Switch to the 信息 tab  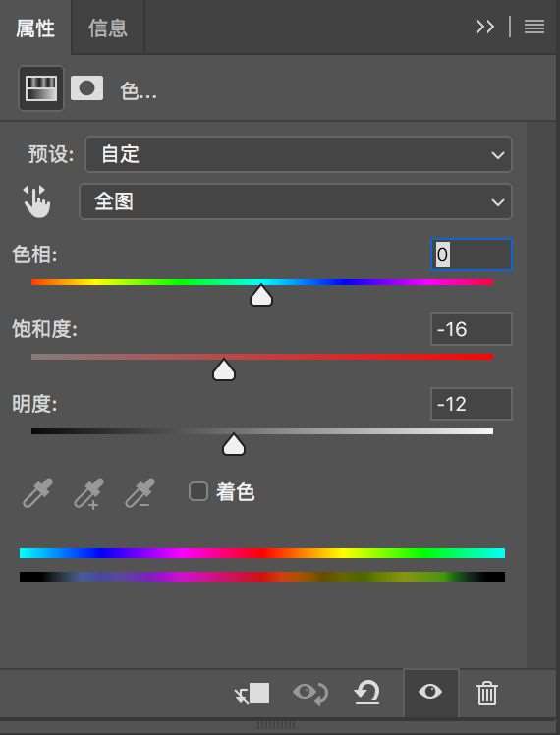107,28
